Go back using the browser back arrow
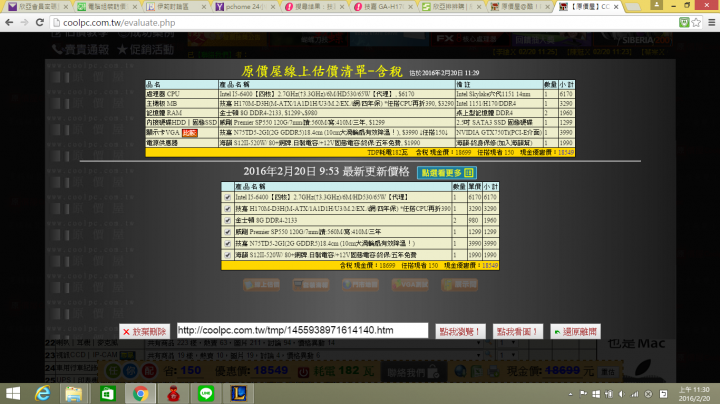The image size is (720, 404). click(x=9, y=22)
